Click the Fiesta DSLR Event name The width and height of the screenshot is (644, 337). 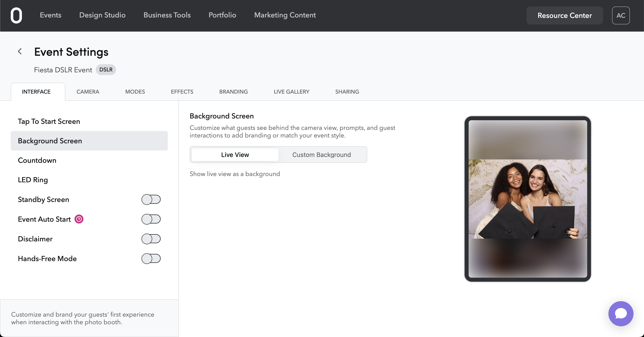tap(63, 70)
